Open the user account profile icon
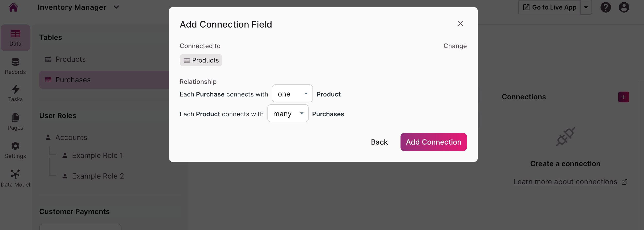This screenshot has width=644, height=230. 624,7
